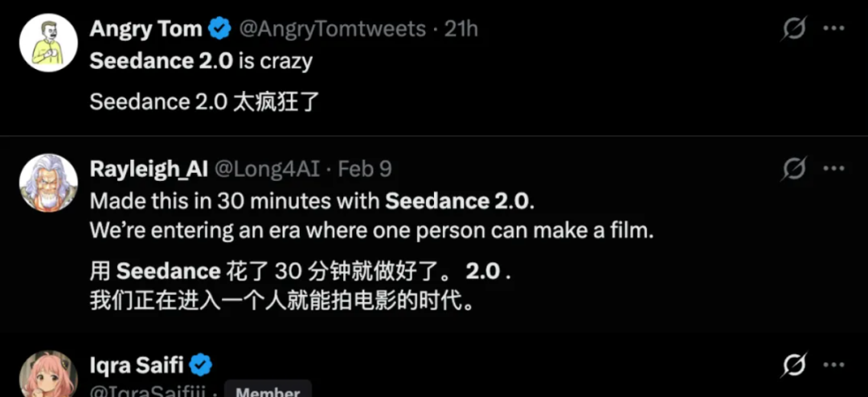
Task: Visit the @AngryTomtweets handle link
Action: click(x=332, y=30)
